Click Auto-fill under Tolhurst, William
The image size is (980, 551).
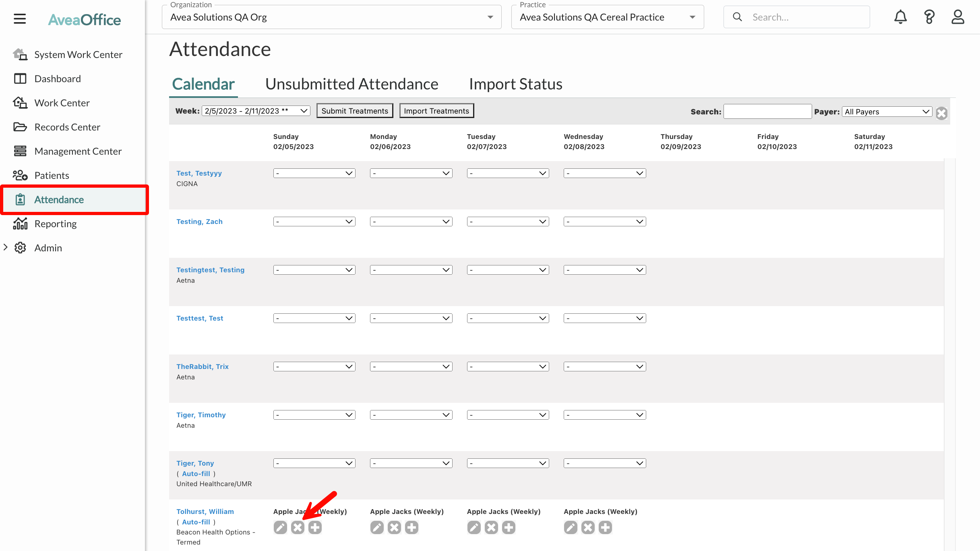point(196,522)
